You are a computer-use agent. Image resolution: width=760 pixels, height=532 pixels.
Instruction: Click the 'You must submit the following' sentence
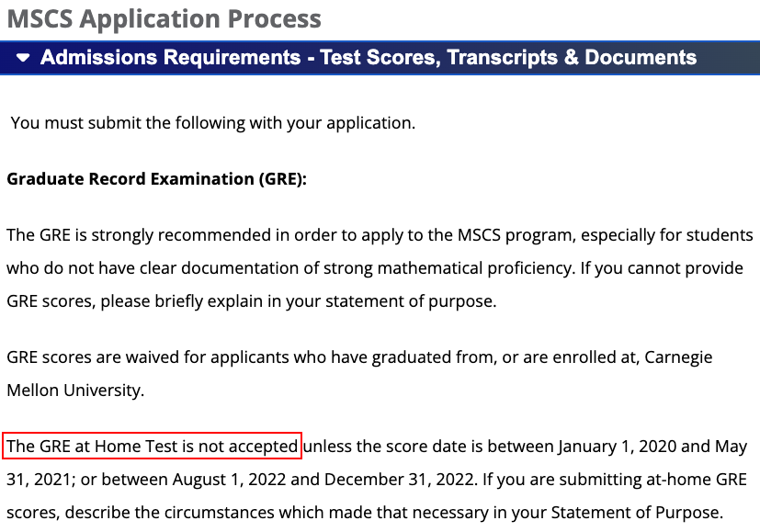click(x=213, y=123)
